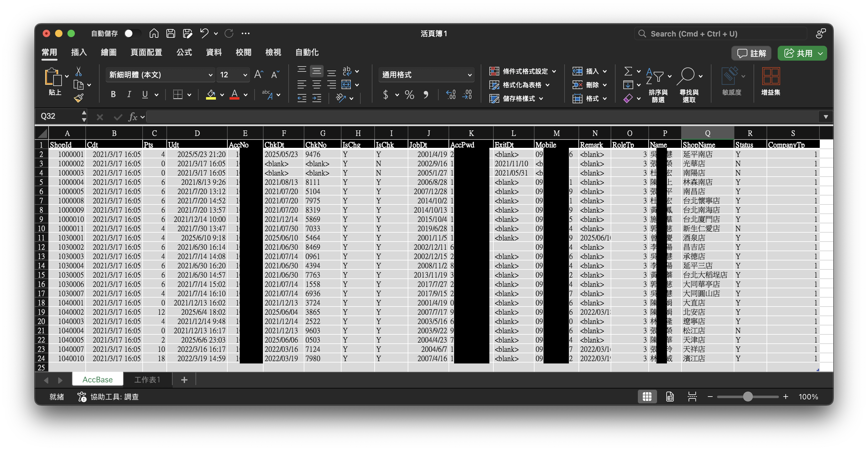Toggle Italic formatting
Screen dimensions: 868x451
[x=129, y=95]
